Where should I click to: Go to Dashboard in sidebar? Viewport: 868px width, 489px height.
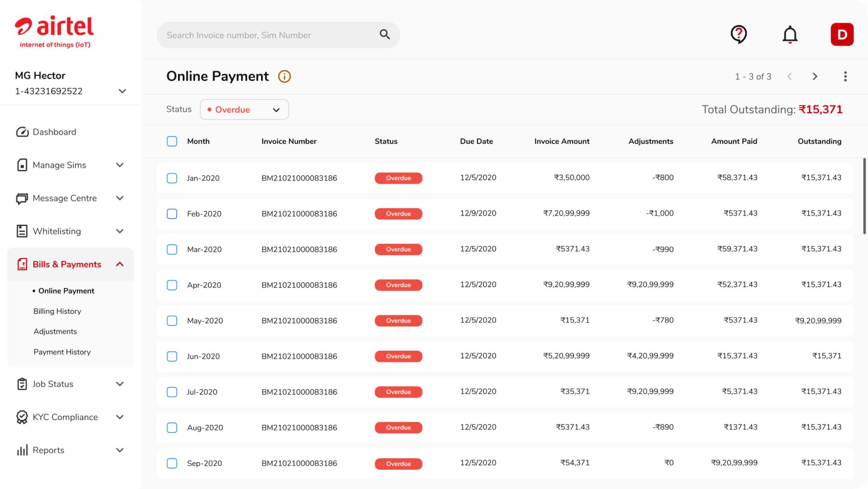54,132
